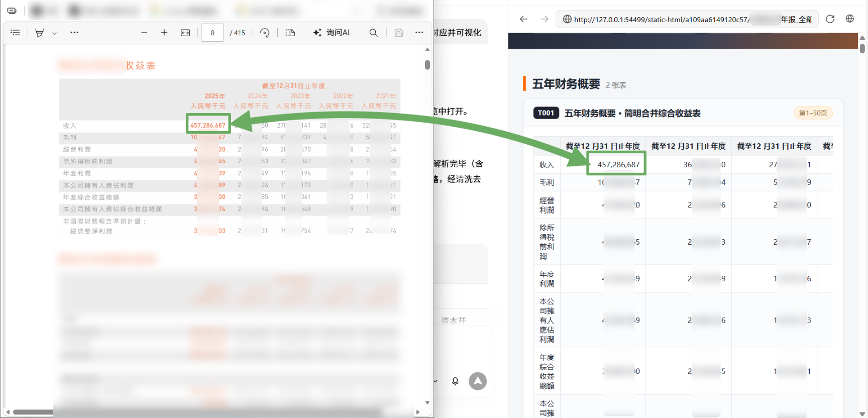Screen dimensions: 868x418
Task: Click the globe icon beside the reload button
Action: 850,19
